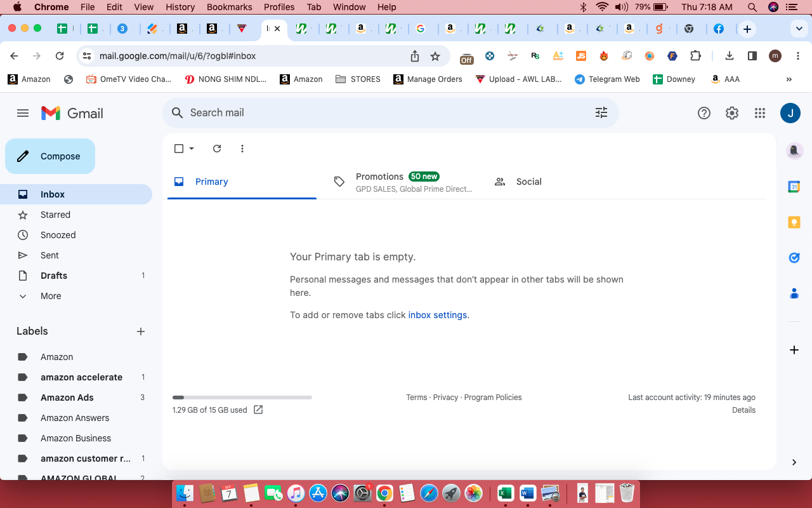Open Chrome extensions puzzle icon
812x508 pixels.
695,56
